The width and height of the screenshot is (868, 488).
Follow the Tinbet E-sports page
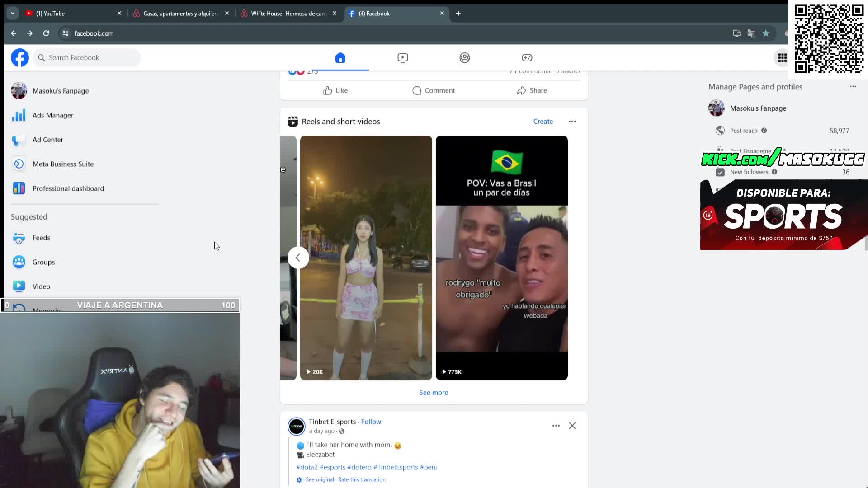371,421
